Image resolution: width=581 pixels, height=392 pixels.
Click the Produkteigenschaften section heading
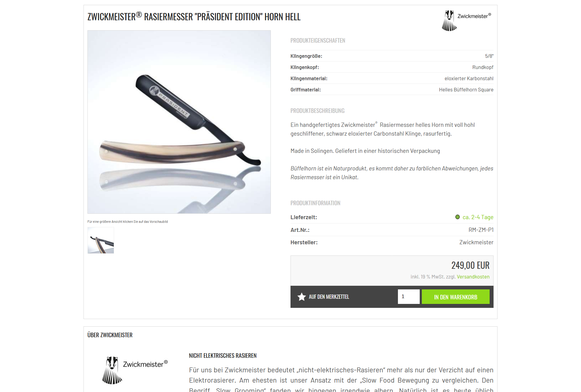click(x=318, y=41)
